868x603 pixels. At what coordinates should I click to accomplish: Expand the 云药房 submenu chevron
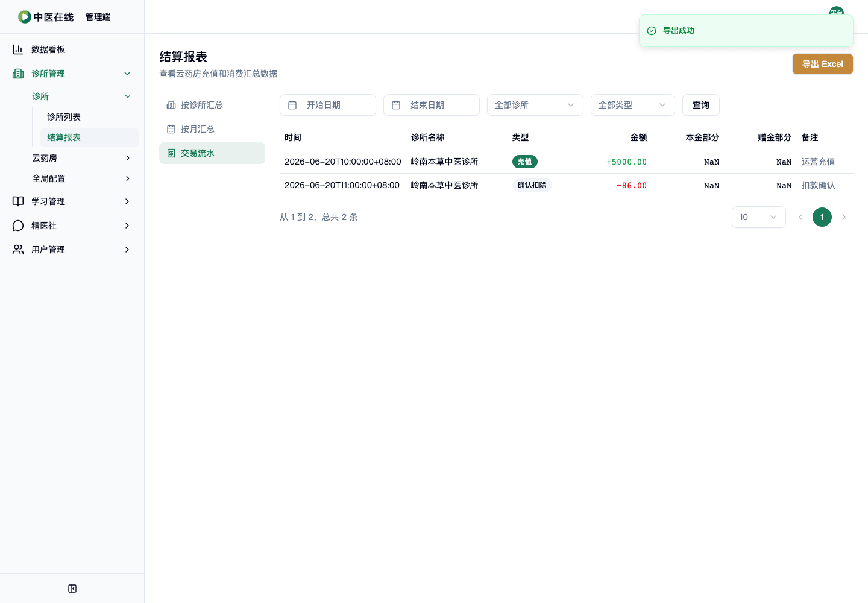pos(127,158)
